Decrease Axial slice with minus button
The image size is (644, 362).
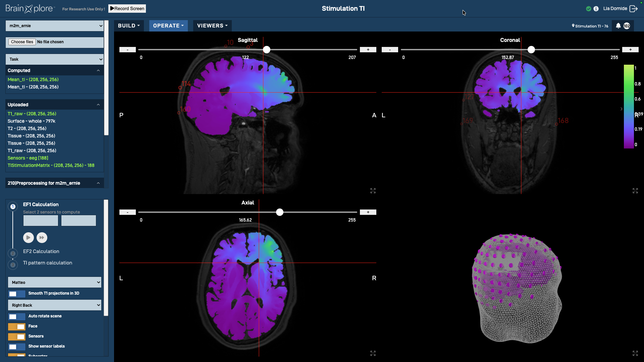pyautogui.click(x=127, y=212)
